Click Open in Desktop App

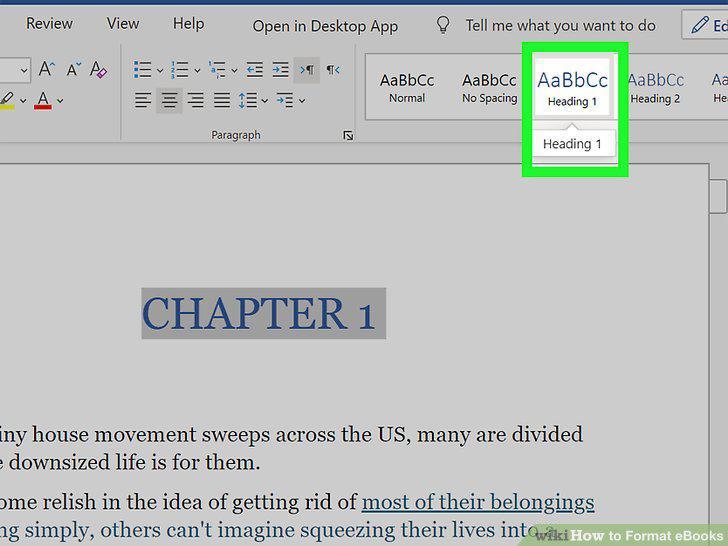pyautogui.click(x=325, y=26)
